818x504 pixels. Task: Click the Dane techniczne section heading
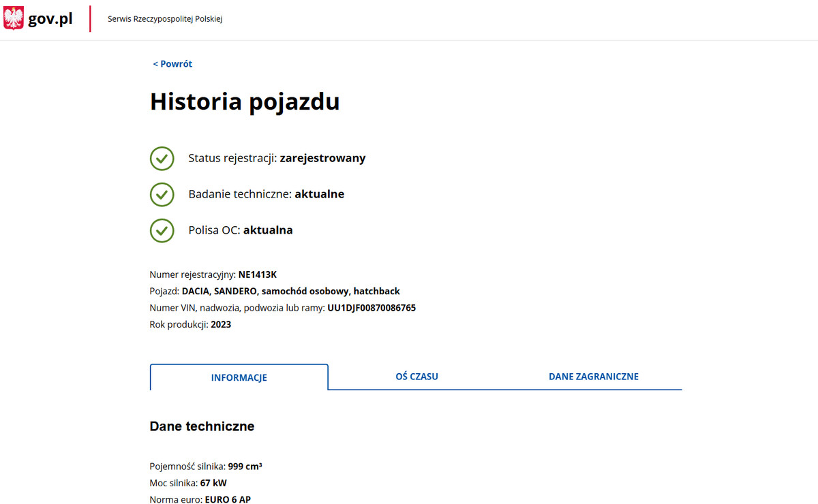[202, 426]
